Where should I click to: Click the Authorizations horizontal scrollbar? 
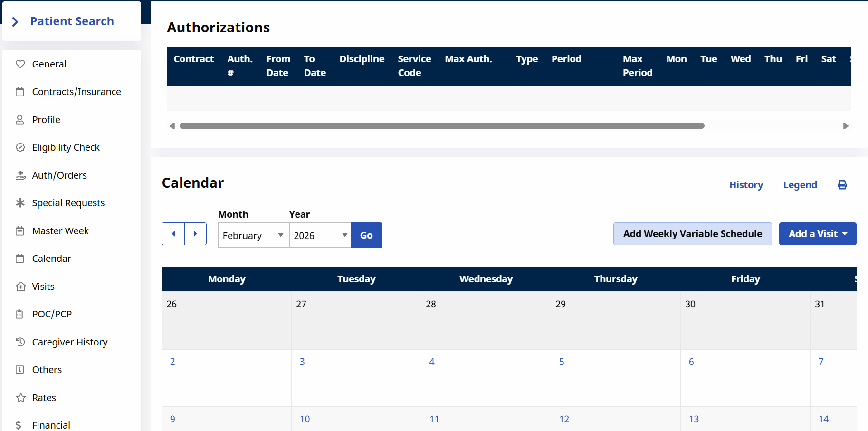tap(442, 126)
